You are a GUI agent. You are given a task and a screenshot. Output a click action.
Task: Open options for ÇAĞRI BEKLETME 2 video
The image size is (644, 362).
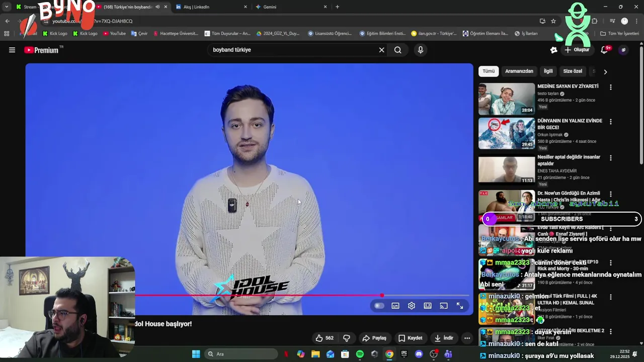(611, 331)
